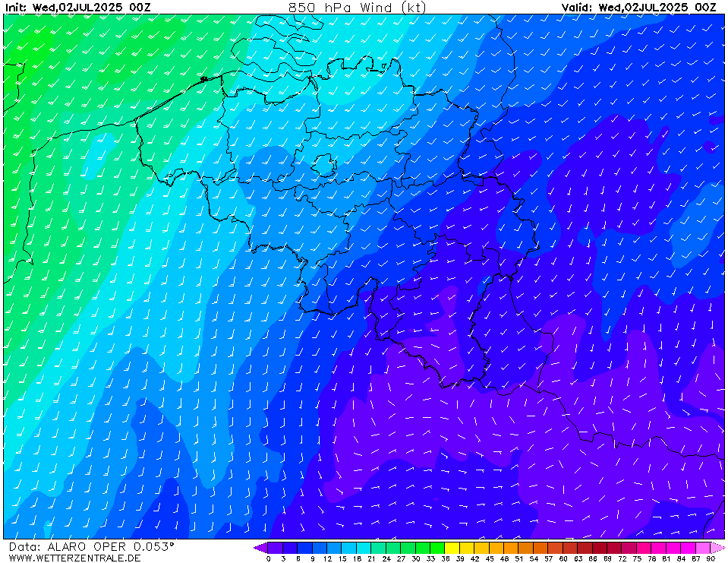The height and width of the screenshot is (563, 728).
Task: Click the "Data: ALARO OPER 0.053°" label
Action: click(x=91, y=547)
